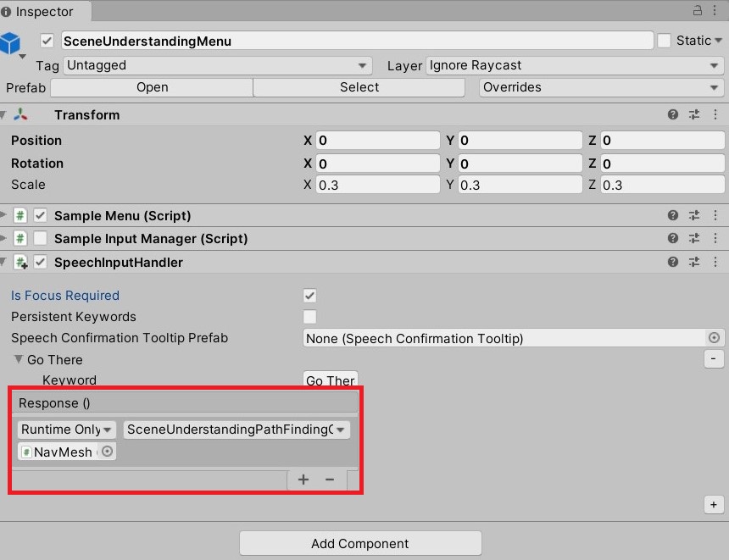Remove the Go There keyword entry
This screenshot has height=560, width=729.
[714, 358]
